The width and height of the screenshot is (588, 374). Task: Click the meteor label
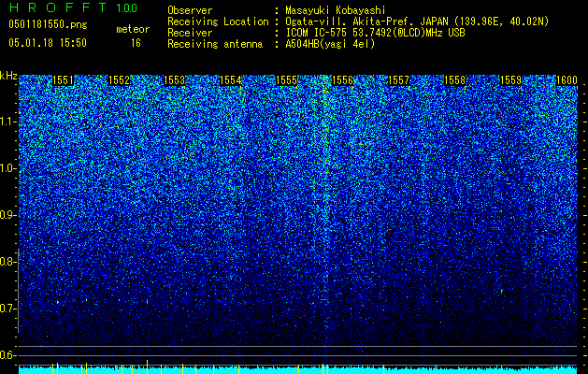click(133, 29)
